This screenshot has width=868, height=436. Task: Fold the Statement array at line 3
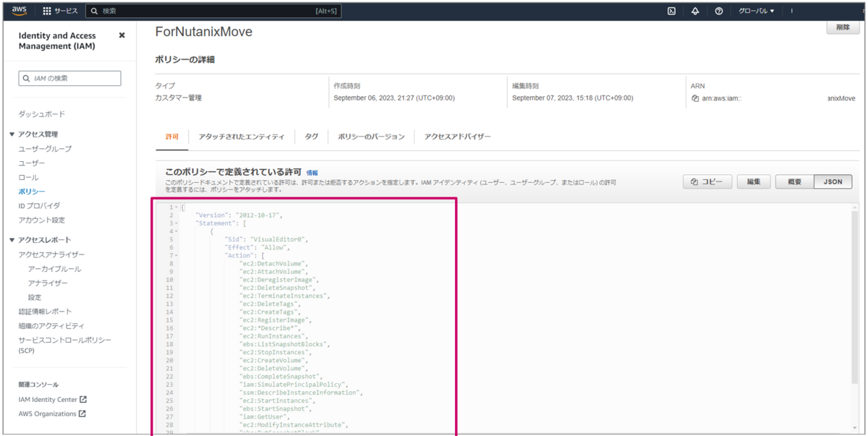(176, 223)
